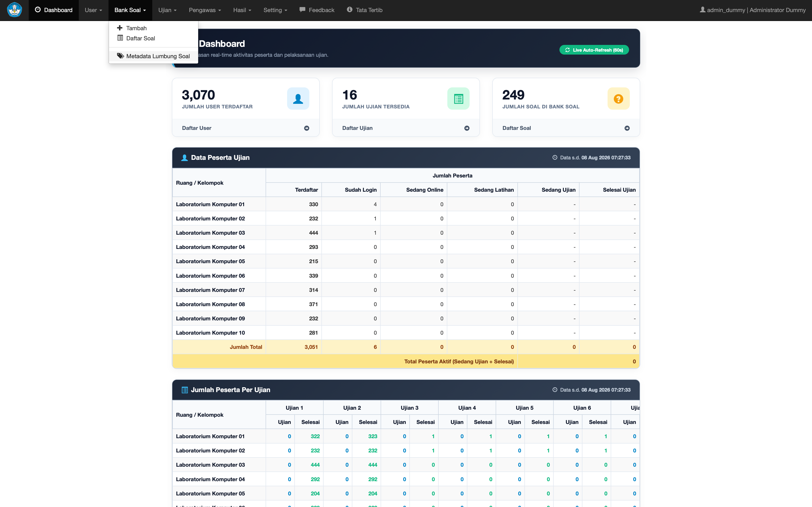This screenshot has height=507, width=812.
Task: Open the Ujian dropdown menu
Action: pyautogui.click(x=167, y=10)
